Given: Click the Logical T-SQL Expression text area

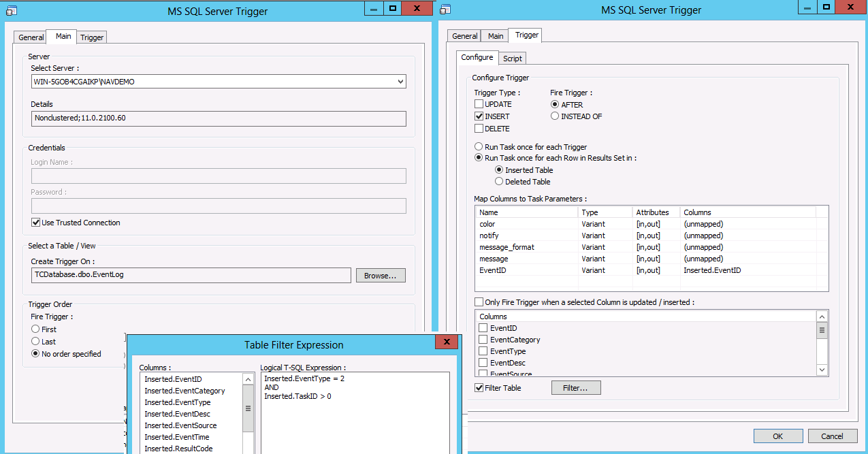Looking at the screenshot, I should coord(355,413).
